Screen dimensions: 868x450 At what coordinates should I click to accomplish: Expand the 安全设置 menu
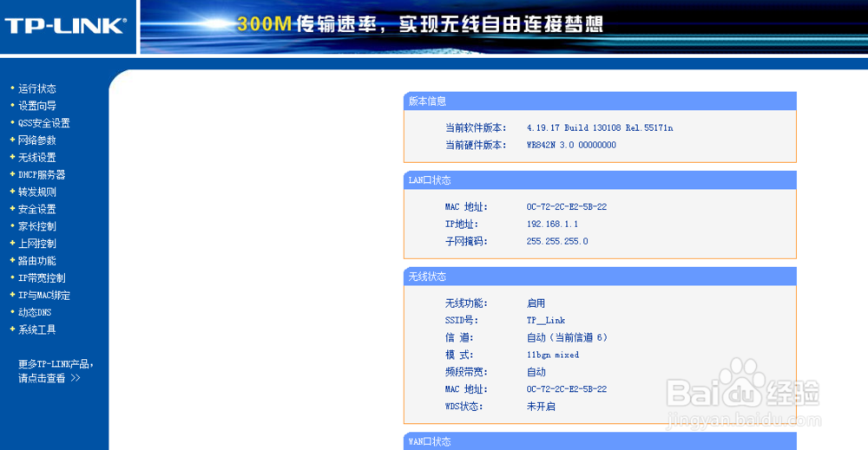pos(36,209)
